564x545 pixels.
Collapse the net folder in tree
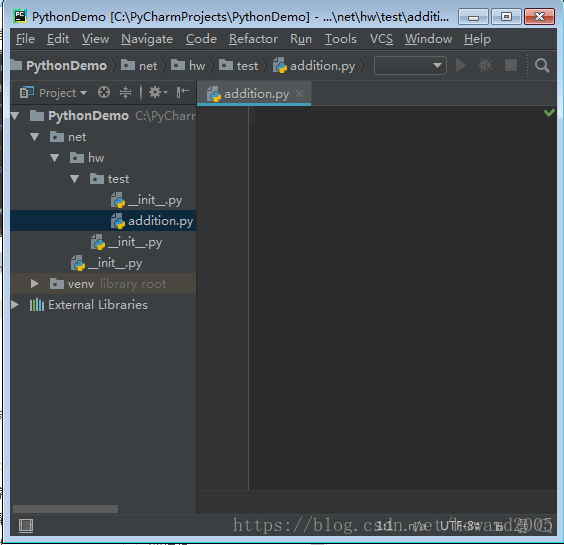pyautogui.click(x=35, y=137)
